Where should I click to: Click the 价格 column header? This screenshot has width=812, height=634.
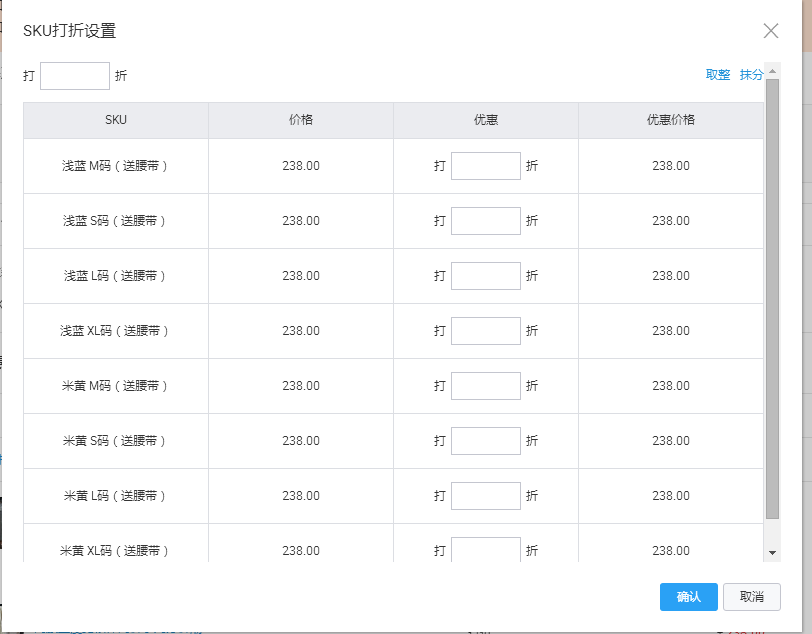(300, 120)
